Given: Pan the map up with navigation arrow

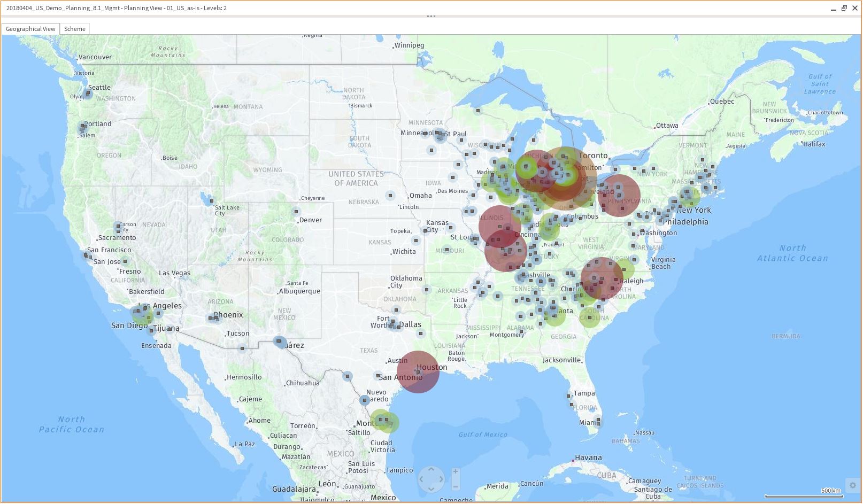Looking at the screenshot, I should [x=431, y=469].
